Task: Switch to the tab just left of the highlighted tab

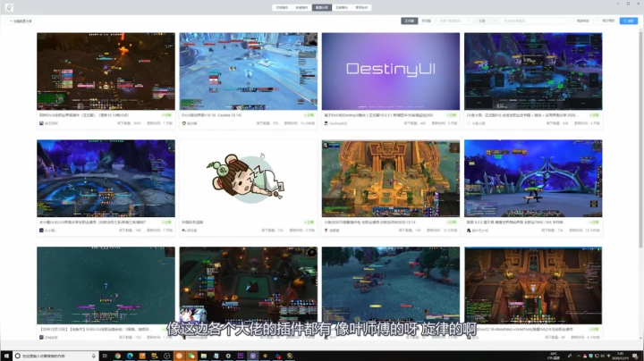Action: click(301, 7)
